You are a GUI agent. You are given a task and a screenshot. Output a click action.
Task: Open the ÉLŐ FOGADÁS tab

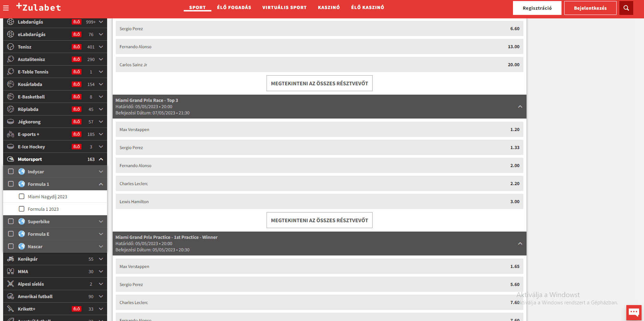(x=234, y=7)
